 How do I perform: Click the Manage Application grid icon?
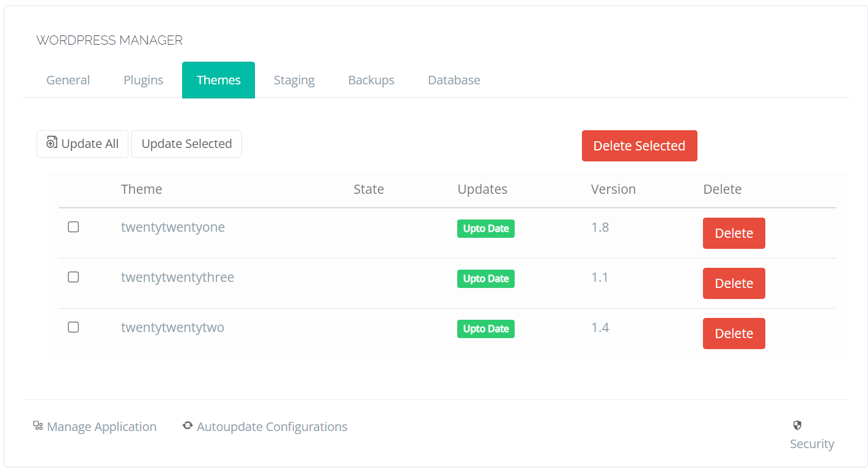click(38, 426)
